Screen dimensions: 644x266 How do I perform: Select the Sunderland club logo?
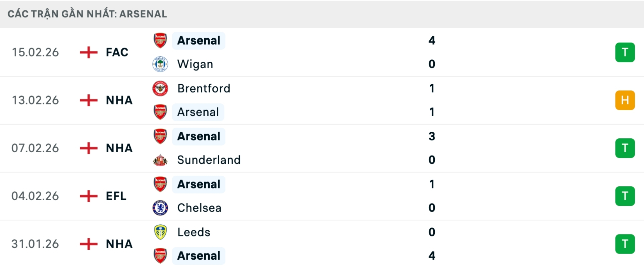click(160, 160)
